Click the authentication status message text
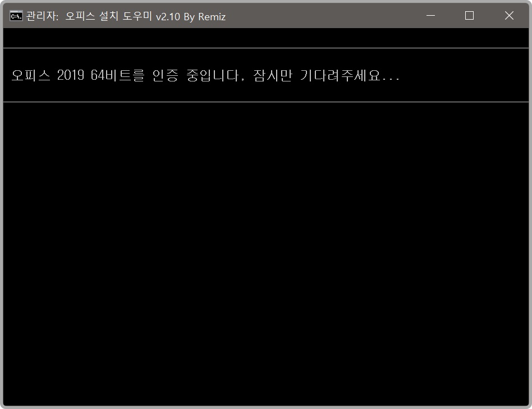This screenshot has width=532, height=409. pos(206,75)
